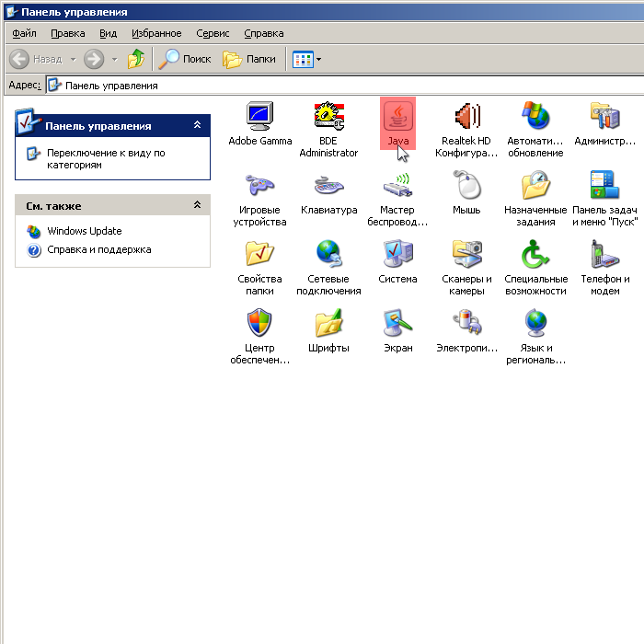Open Scanners and cameras (Сканеры и камеры)
The height and width of the screenshot is (644, 644).
coord(466,268)
